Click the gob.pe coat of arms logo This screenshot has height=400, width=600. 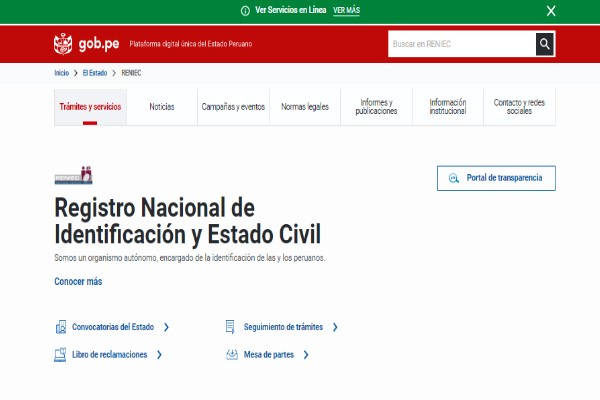pos(63,44)
